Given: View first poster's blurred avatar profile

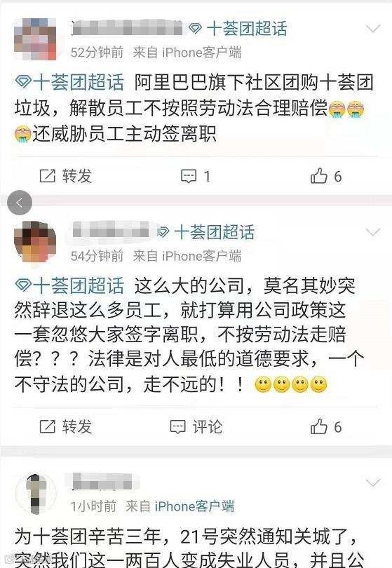Looking at the screenshot, I should click(x=35, y=39).
